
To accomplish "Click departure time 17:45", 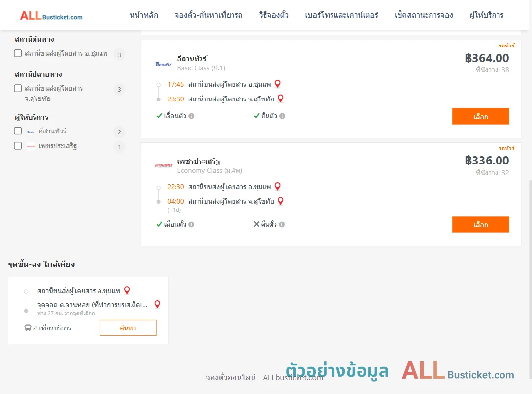I will point(176,84).
